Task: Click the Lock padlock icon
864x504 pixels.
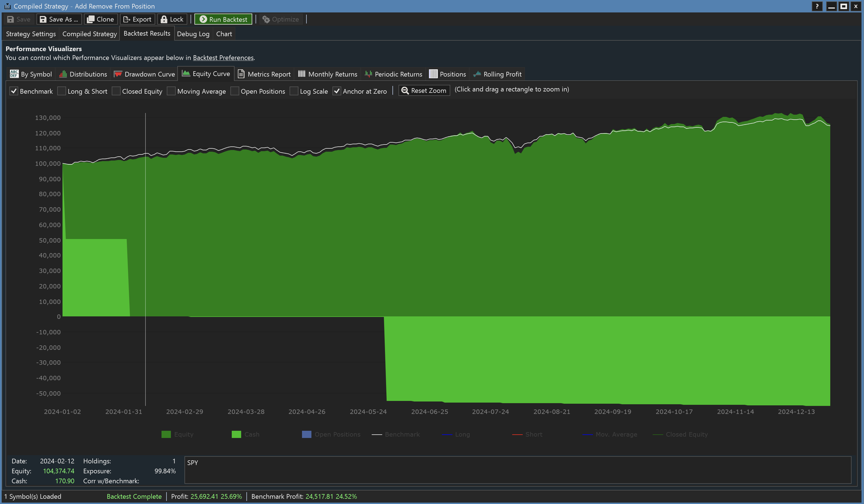Action: pos(164,19)
